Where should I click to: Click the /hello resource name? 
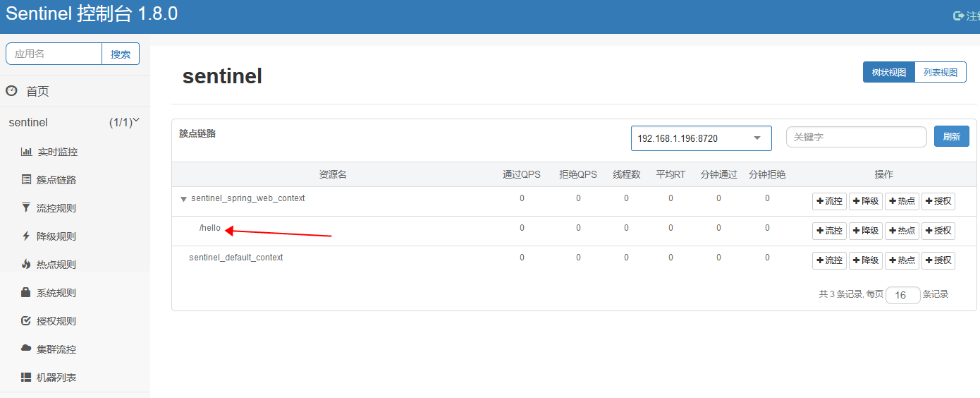210,228
